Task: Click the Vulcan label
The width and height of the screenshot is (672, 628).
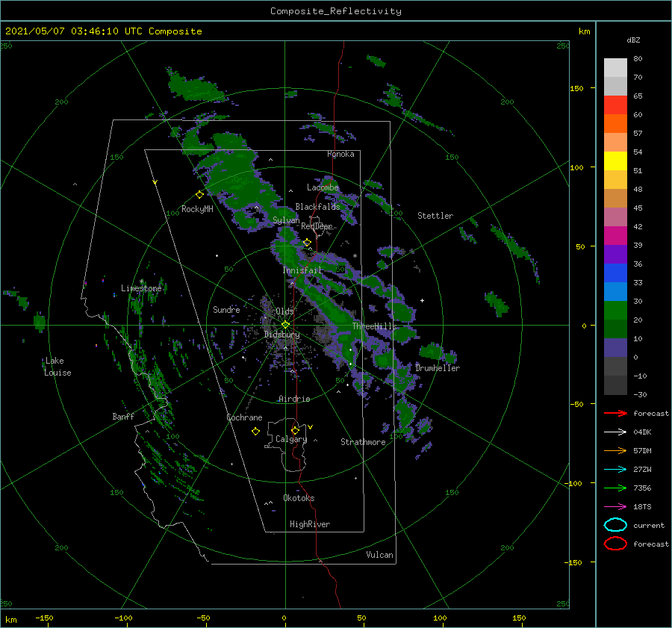Action: [x=380, y=555]
